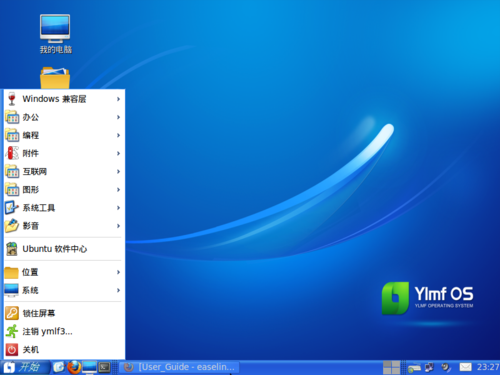Expand the 位置 submenu arrow
Viewport: 500px width, 375px height.
point(118,272)
